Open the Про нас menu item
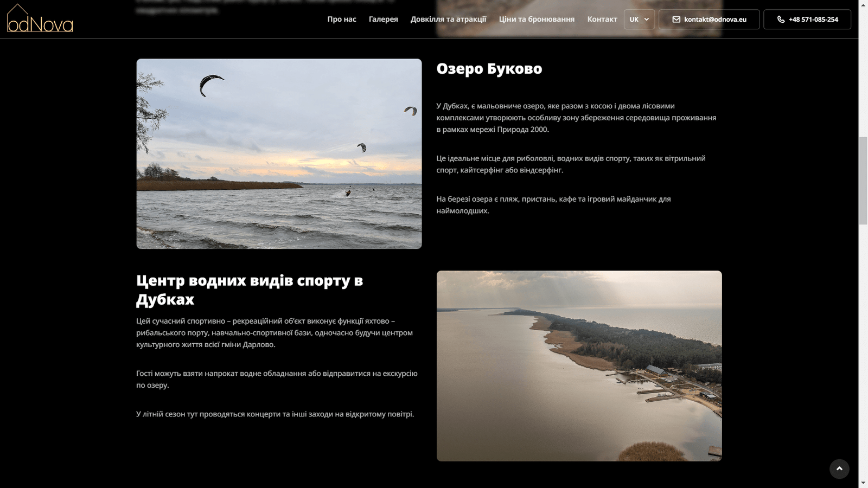 (341, 19)
